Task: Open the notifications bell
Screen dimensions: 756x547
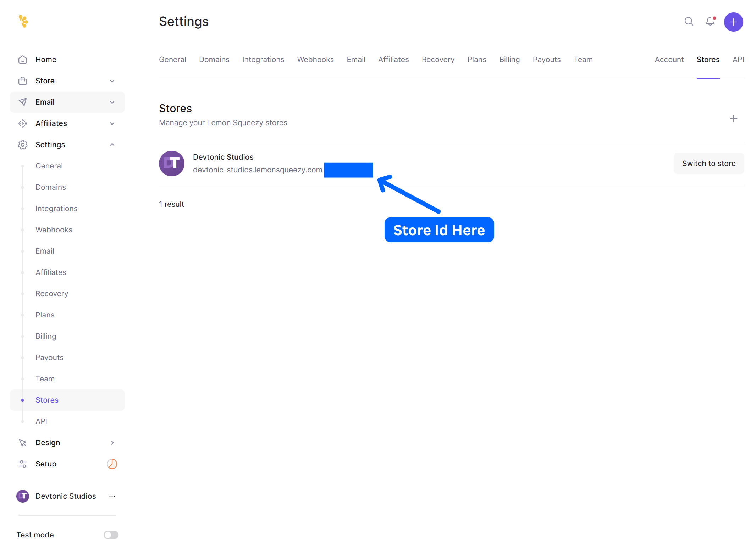Action: point(710,22)
